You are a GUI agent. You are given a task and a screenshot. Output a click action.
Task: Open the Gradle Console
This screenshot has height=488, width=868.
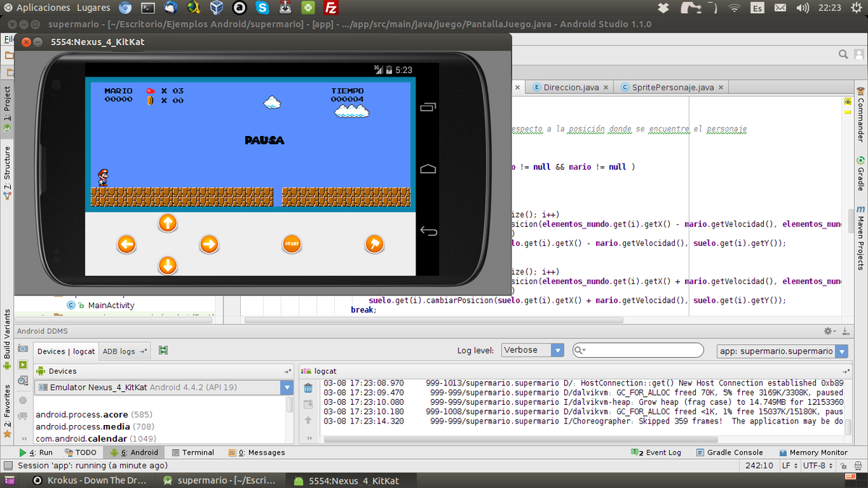729,453
